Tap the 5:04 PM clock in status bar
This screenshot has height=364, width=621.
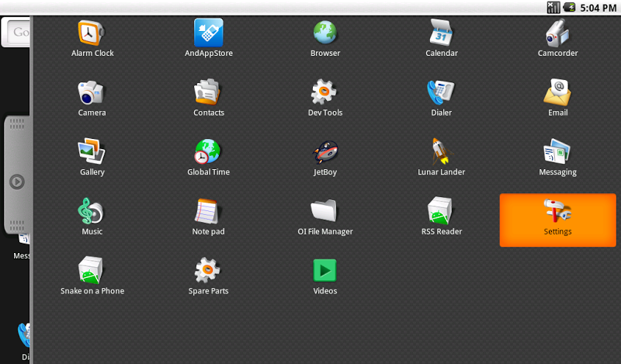tap(598, 8)
